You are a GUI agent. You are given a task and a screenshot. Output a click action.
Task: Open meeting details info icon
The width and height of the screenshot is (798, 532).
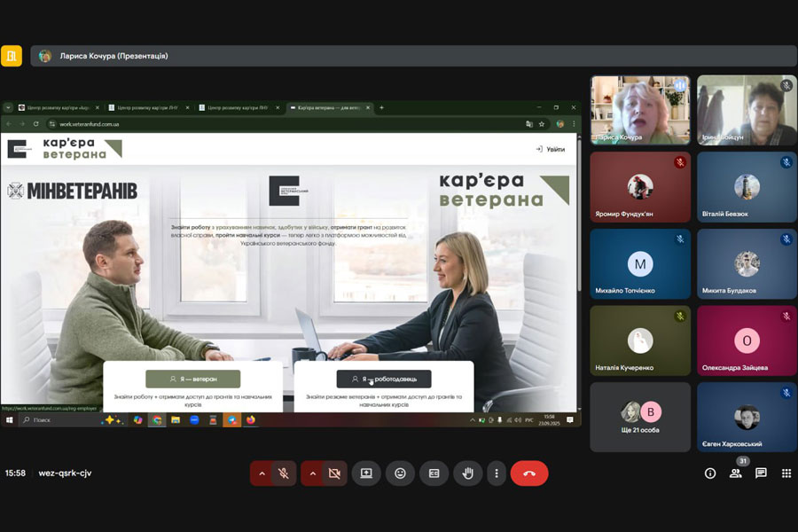point(710,473)
